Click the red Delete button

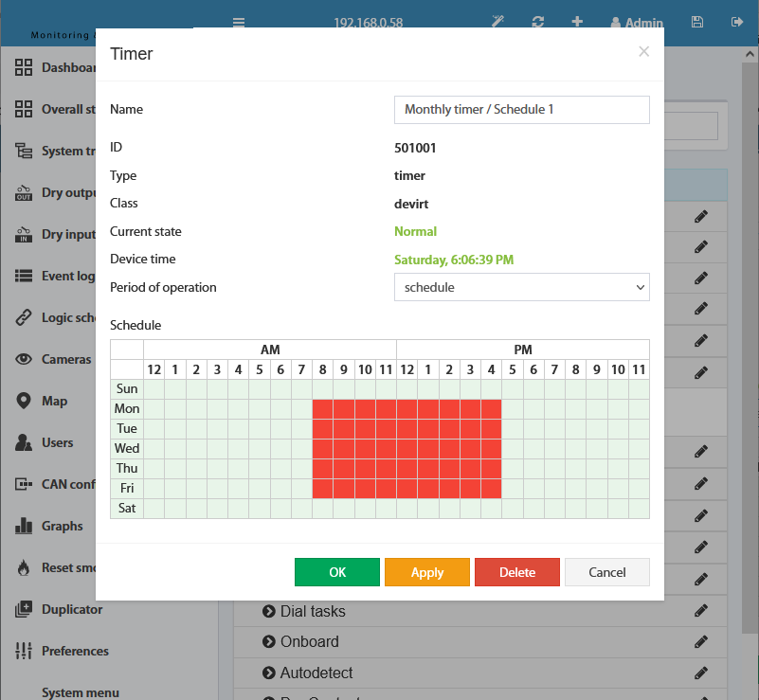pyautogui.click(x=517, y=572)
